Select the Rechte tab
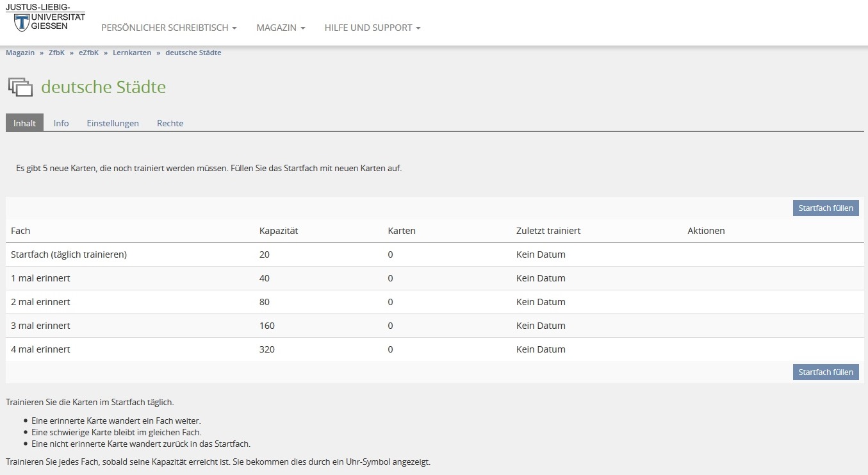868x475 pixels. click(170, 123)
